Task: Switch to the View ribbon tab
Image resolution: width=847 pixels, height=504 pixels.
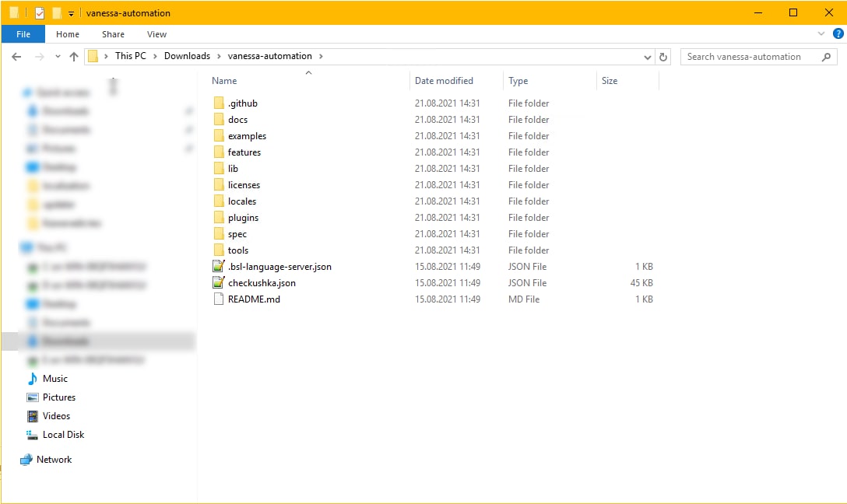Action: (x=156, y=34)
